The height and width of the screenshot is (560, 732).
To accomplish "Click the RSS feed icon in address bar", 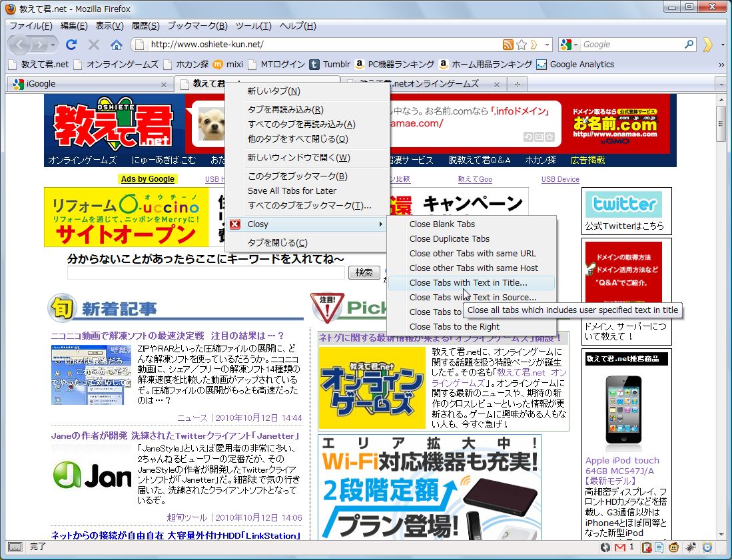I will (508, 45).
